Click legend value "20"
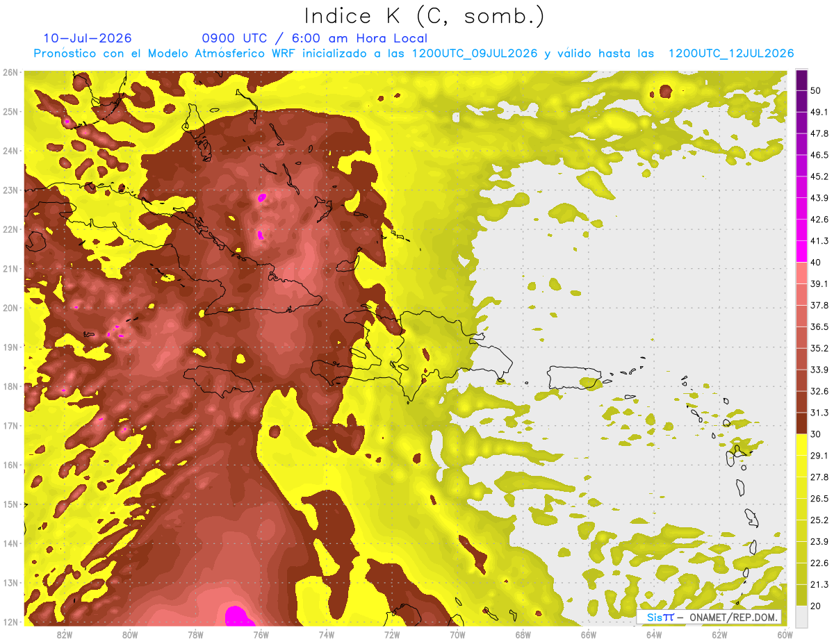Image resolution: width=834 pixels, height=644 pixels. coord(816,606)
